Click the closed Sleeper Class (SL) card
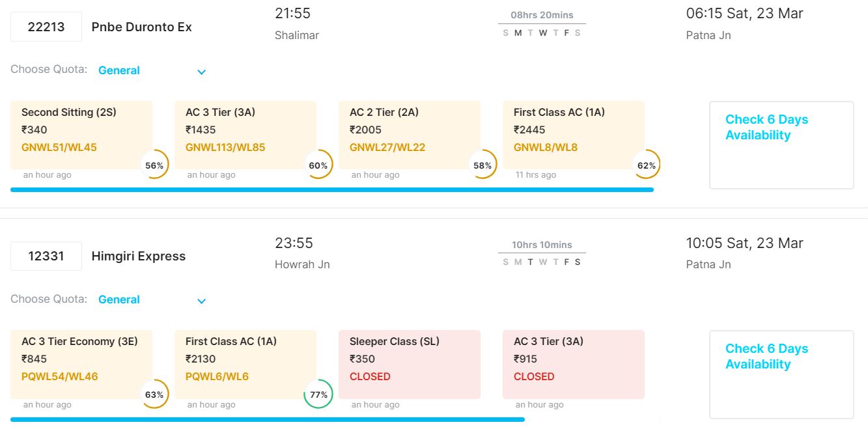The width and height of the screenshot is (868, 429). [410, 363]
